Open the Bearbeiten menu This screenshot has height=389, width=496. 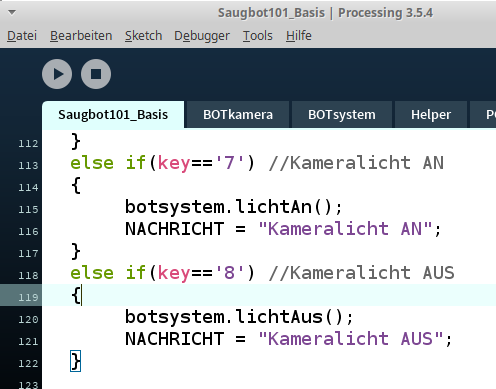click(81, 36)
